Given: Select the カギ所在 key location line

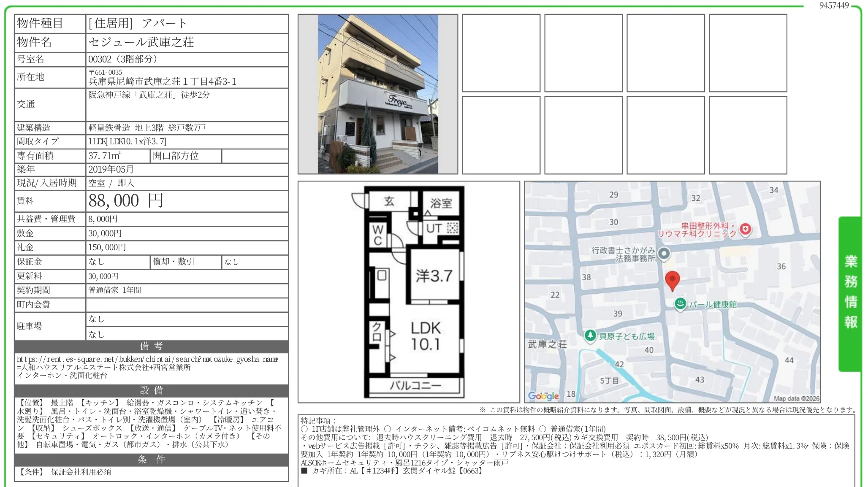Looking at the screenshot, I should [392, 471].
